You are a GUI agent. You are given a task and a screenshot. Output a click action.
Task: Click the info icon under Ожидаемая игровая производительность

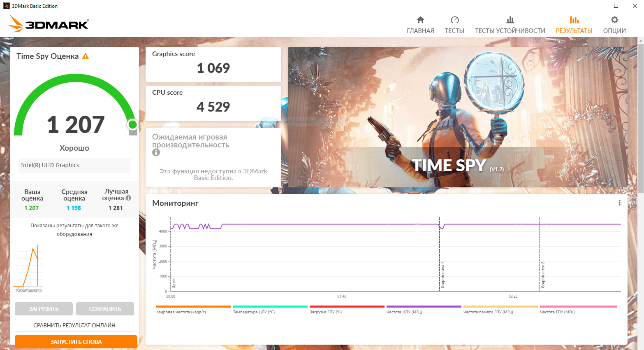point(156,152)
